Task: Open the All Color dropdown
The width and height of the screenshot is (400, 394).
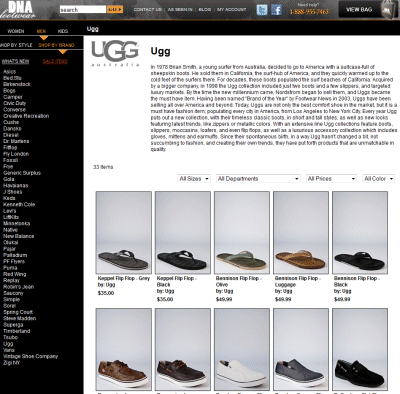Action: tap(378, 179)
